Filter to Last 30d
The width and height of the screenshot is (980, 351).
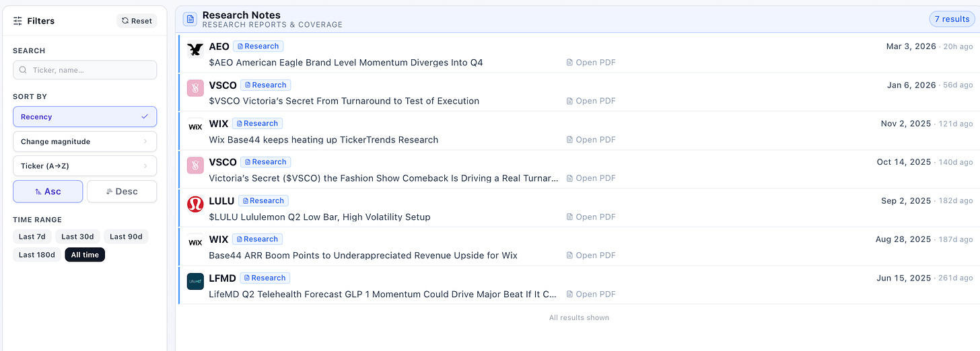pyautogui.click(x=78, y=237)
